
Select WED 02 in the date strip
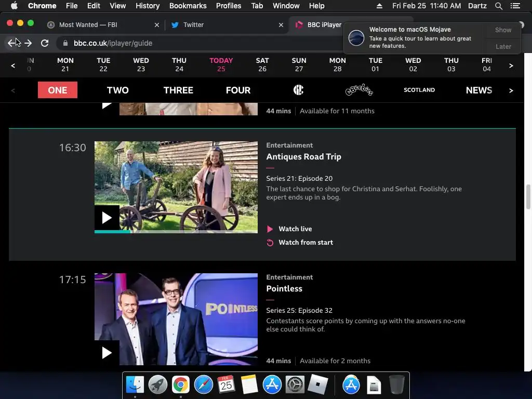(413, 64)
